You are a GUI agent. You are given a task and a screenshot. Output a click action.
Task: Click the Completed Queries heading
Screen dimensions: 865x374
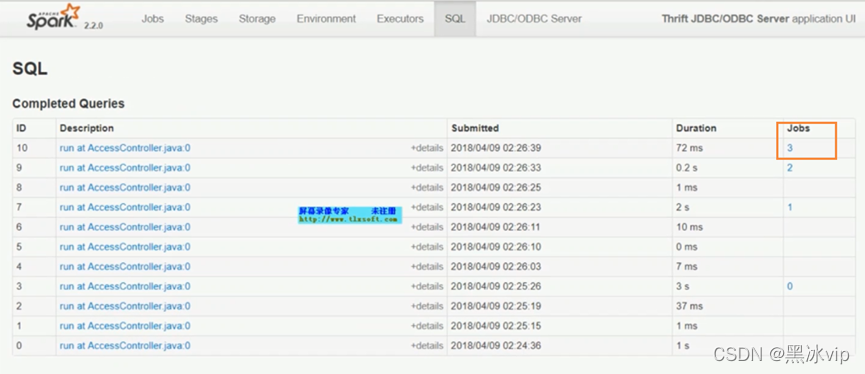coord(68,104)
